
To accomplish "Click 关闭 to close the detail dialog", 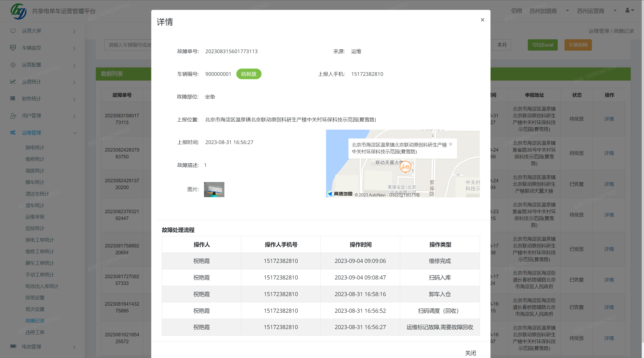I will tap(471, 353).
